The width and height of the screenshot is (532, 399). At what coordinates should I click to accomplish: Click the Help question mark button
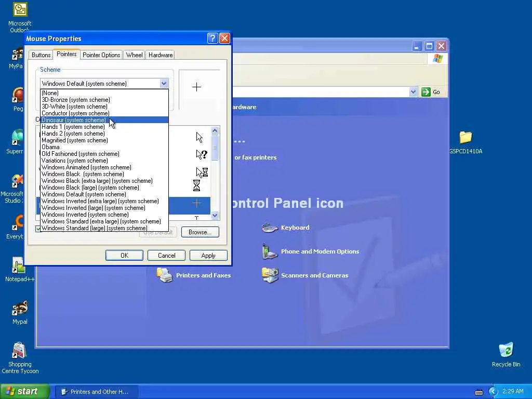(212, 38)
